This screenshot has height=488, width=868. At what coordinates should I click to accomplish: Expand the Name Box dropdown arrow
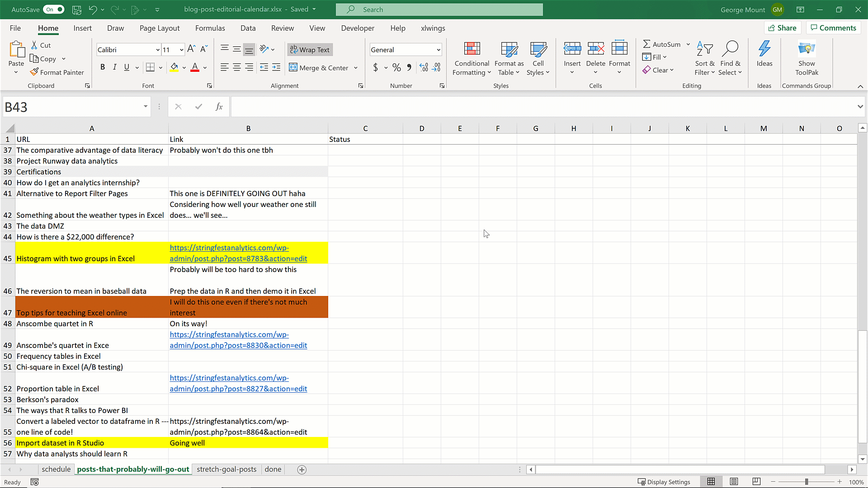(x=146, y=107)
